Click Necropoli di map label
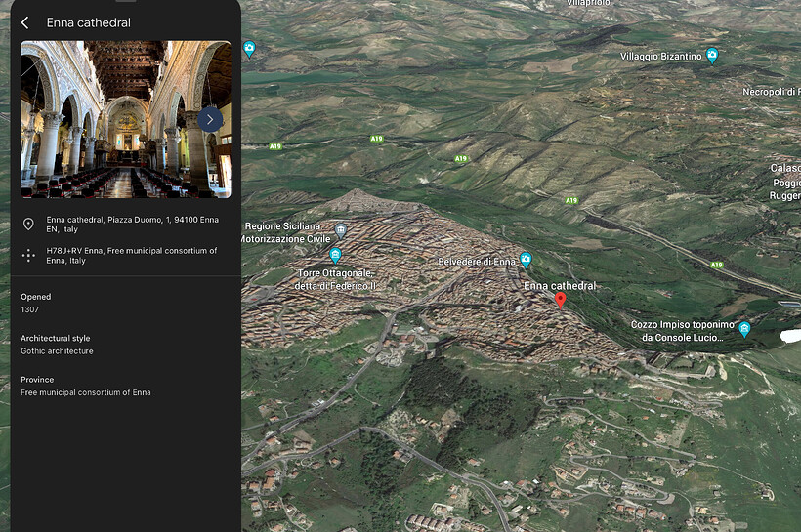Viewport: 801px width, 532px height. click(772, 92)
